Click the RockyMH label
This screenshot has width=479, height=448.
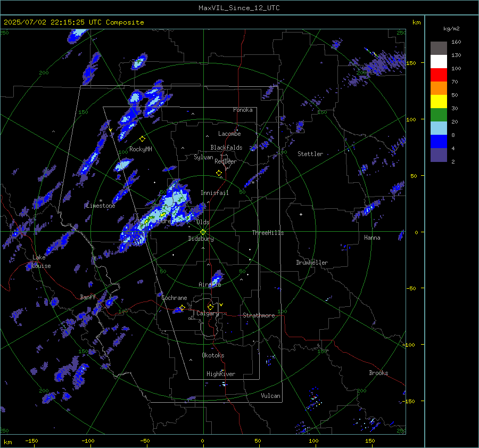coord(141,149)
